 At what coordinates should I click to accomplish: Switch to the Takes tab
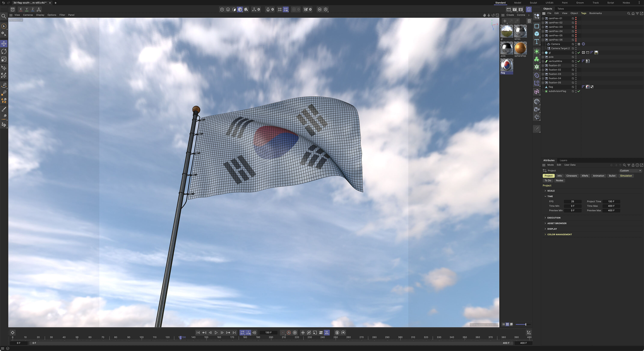[x=561, y=9]
